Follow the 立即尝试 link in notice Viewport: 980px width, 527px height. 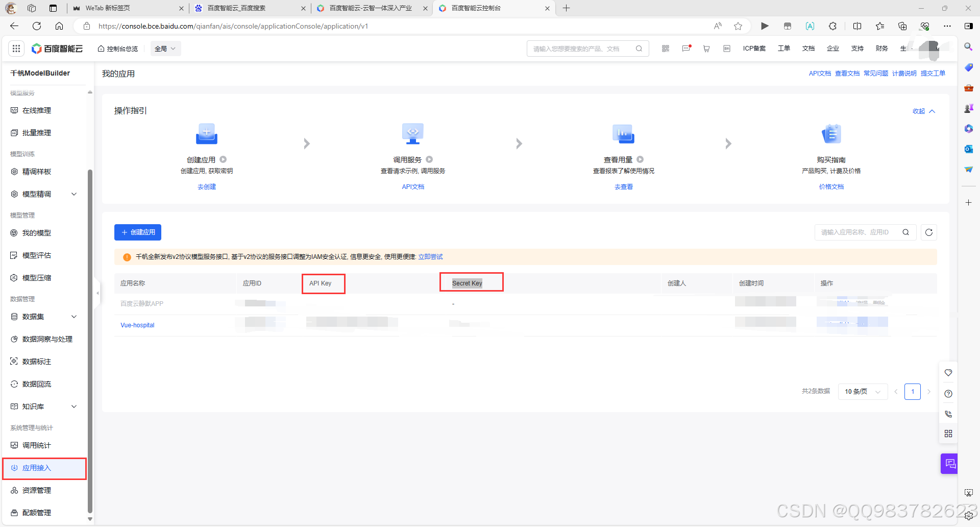click(x=430, y=257)
